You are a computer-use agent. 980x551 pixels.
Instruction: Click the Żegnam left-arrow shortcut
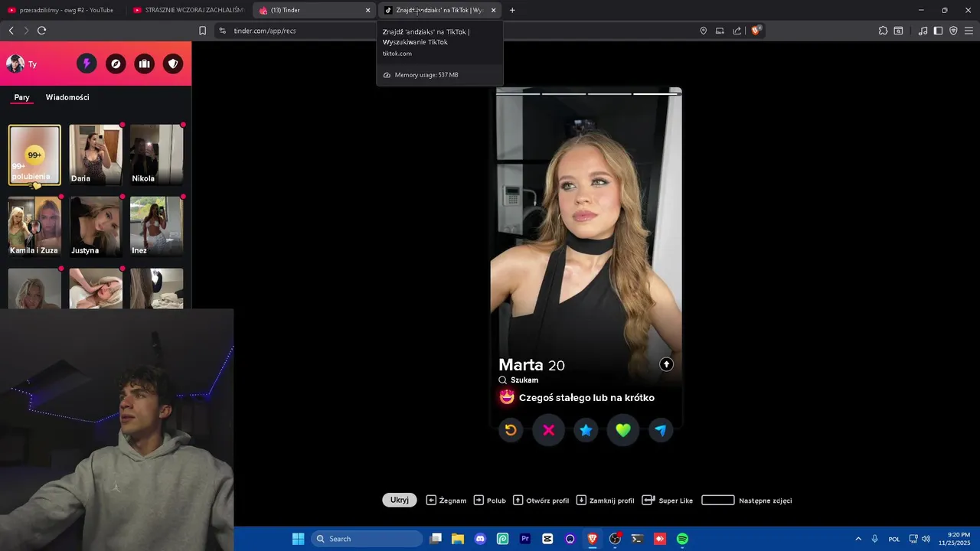tap(446, 500)
